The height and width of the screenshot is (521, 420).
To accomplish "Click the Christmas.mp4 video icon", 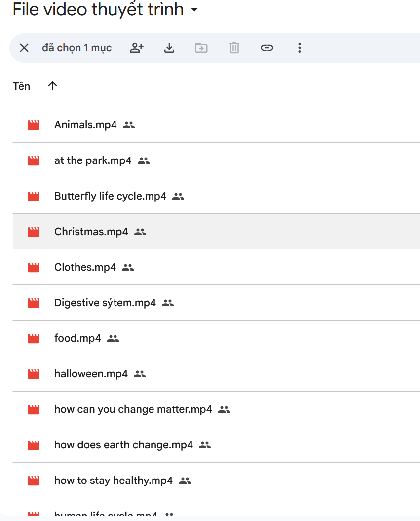I will click(34, 232).
